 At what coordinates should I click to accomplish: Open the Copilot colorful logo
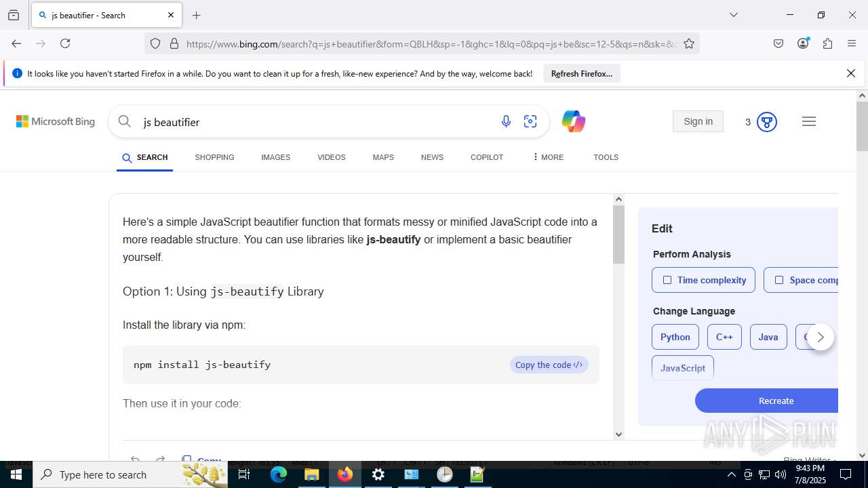[573, 121]
